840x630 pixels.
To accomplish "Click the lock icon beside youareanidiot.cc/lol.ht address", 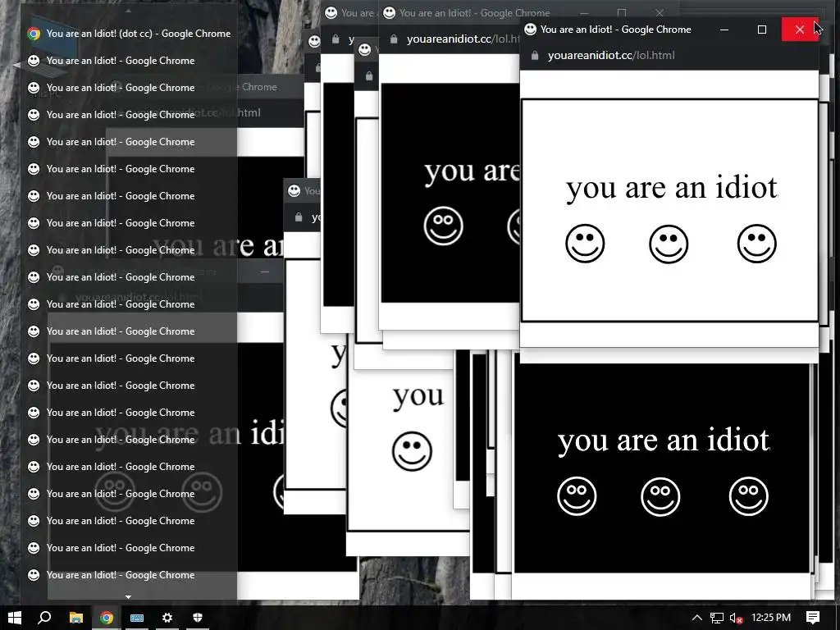I will tap(394, 39).
